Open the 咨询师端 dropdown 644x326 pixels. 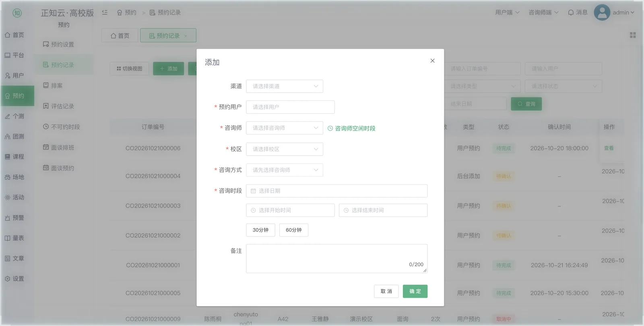pyautogui.click(x=543, y=12)
